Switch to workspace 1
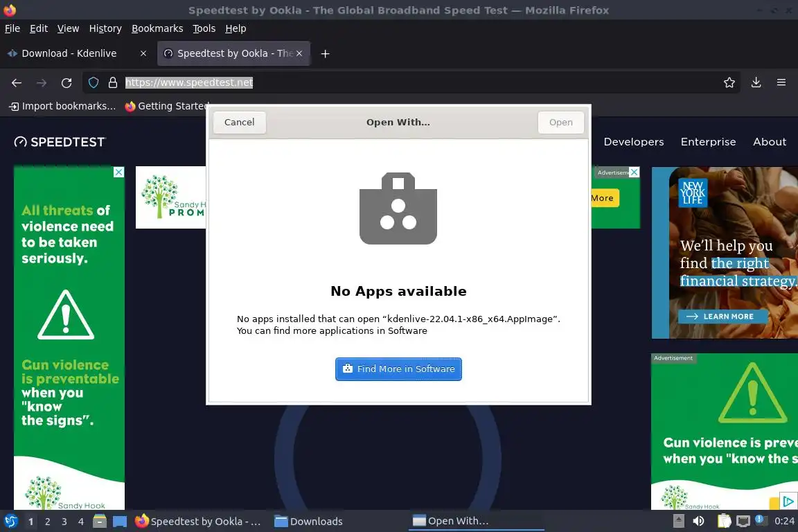Image resolution: width=798 pixels, height=532 pixels. (31, 522)
